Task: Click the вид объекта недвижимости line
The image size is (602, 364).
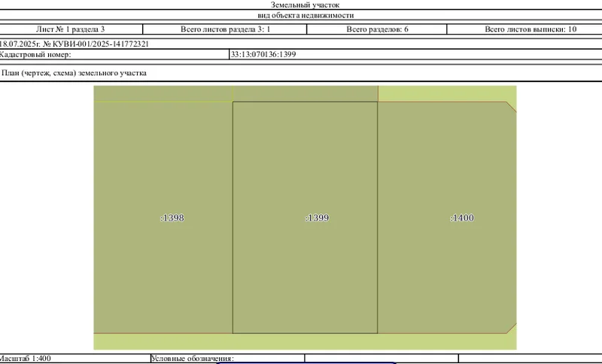Action: (306, 15)
